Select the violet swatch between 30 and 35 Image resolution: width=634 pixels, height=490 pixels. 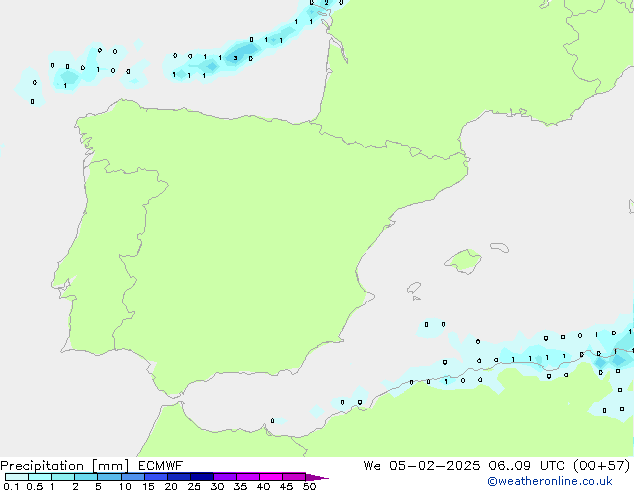(x=225, y=477)
